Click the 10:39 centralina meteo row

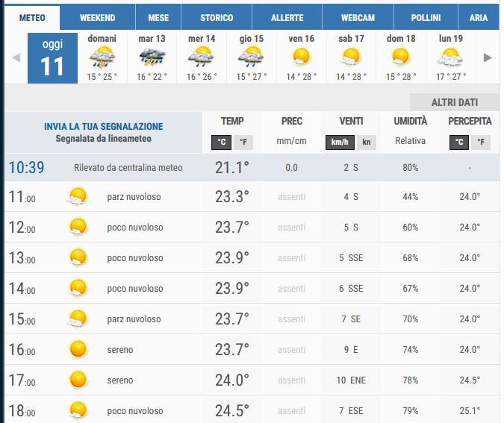coord(139,168)
